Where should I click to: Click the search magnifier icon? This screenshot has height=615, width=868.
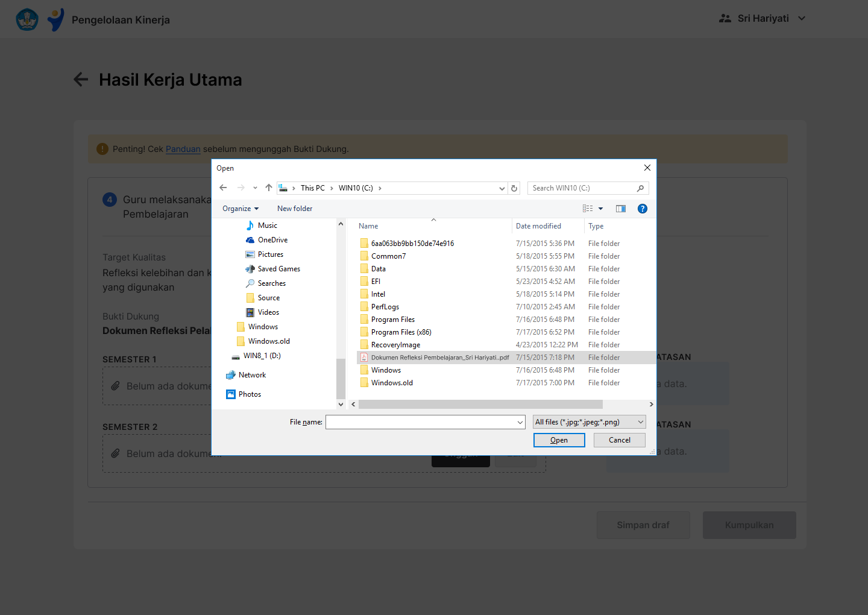point(640,188)
